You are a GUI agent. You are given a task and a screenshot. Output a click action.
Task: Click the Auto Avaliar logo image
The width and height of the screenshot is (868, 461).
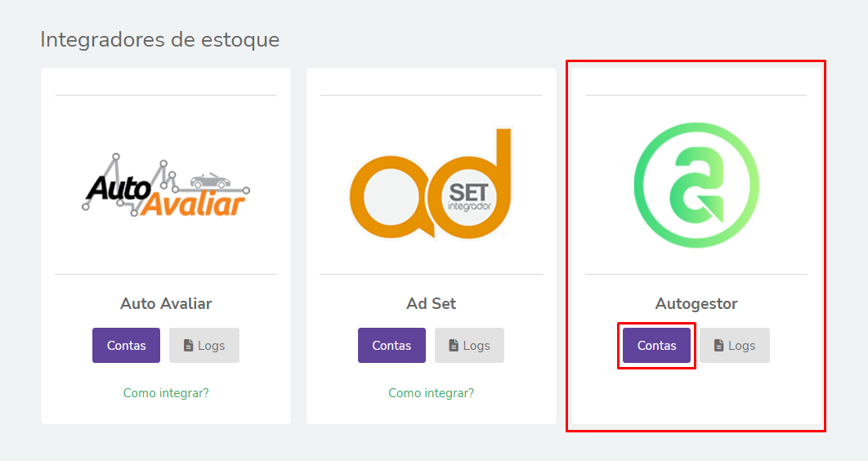tap(166, 186)
